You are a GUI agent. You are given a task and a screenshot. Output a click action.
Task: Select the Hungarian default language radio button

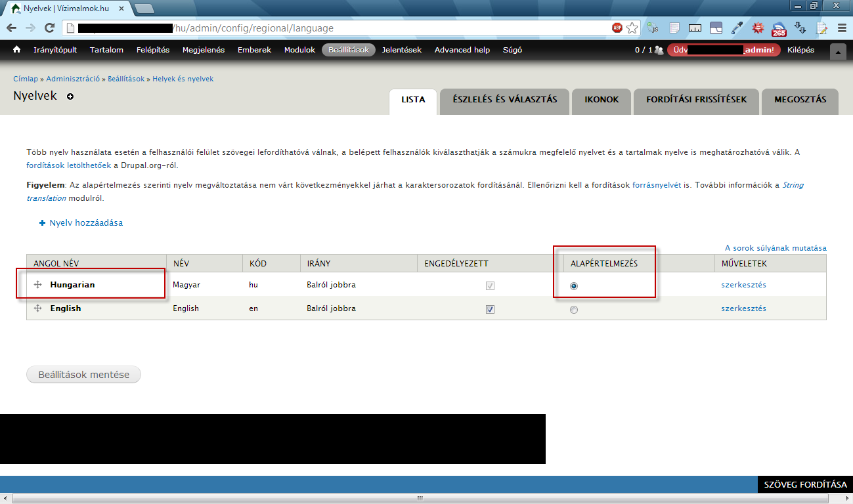574,286
